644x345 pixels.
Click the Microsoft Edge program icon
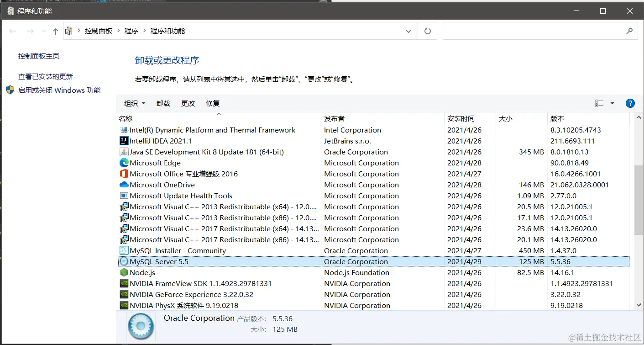point(124,163)
